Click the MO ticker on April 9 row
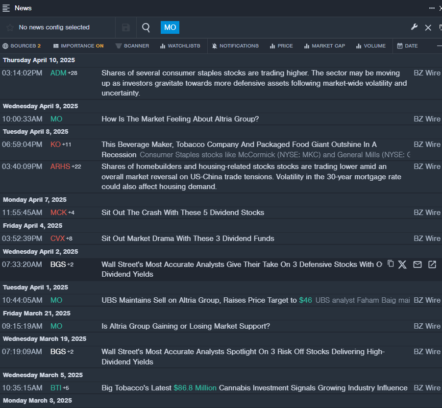 tap(56, 119)
